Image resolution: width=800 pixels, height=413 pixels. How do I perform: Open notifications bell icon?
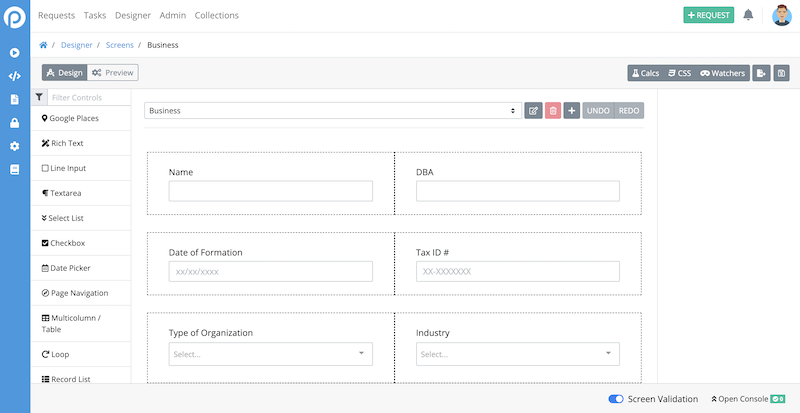(748, 15)
